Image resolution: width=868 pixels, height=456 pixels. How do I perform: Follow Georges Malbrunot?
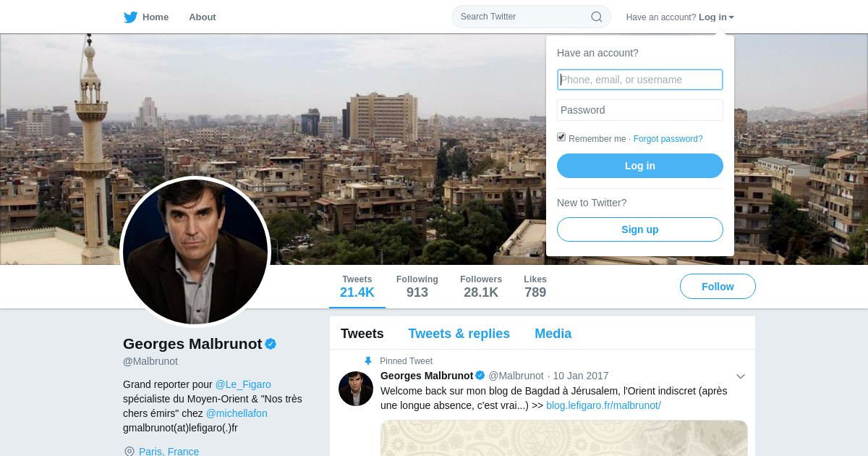tap(718, 287)
